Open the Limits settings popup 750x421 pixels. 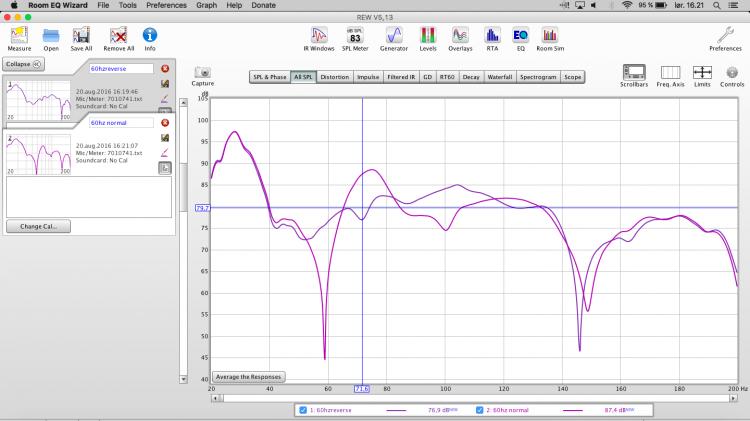(x=702, y=74)
